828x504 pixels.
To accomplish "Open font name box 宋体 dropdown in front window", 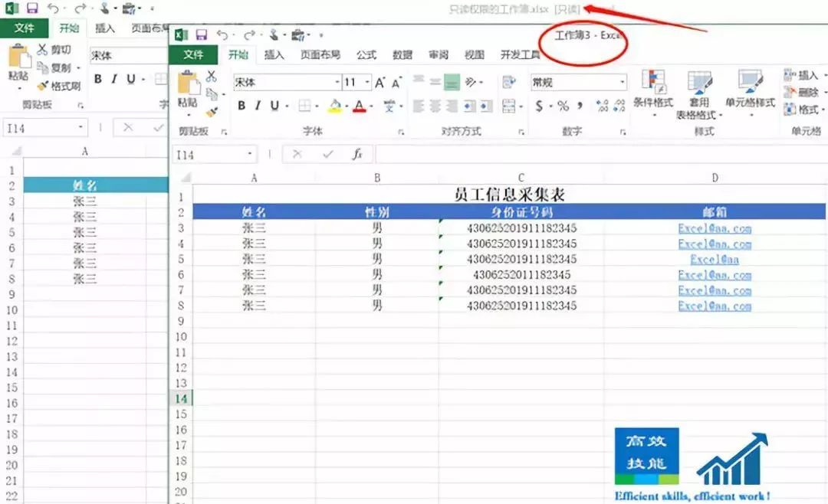I will tap(337, 82).
